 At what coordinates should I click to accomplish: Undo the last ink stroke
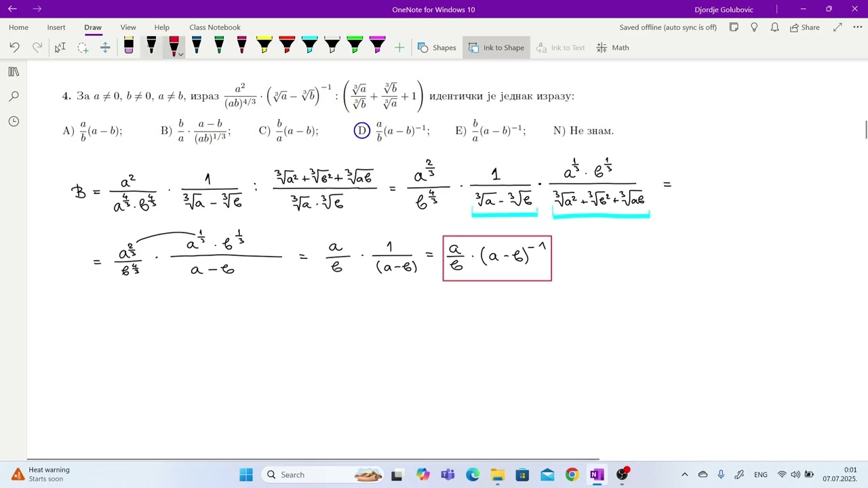click(15, 47)
